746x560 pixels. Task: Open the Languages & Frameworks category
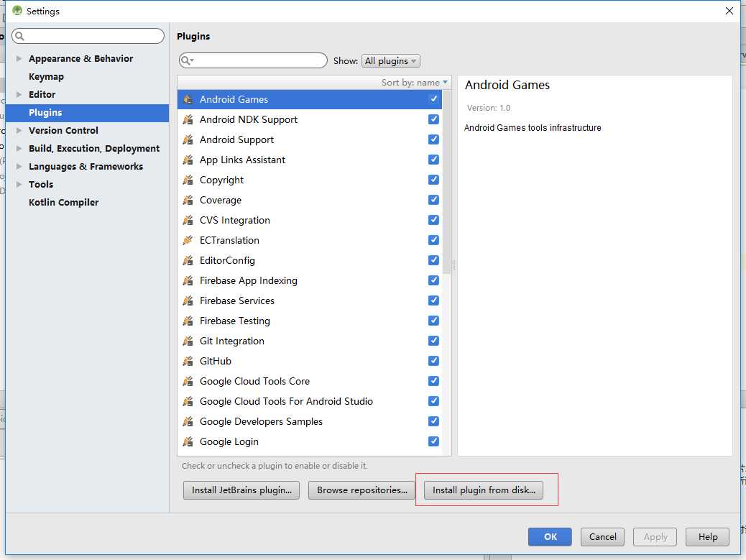(x=86, y=166)
